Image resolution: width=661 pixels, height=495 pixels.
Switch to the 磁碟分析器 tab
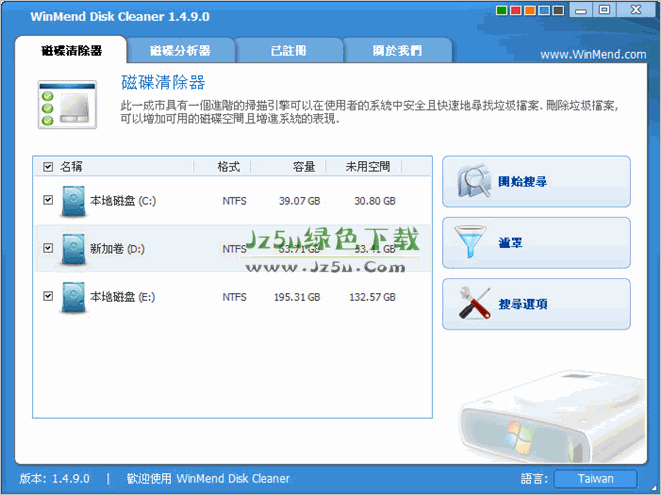tap(180, 51)
